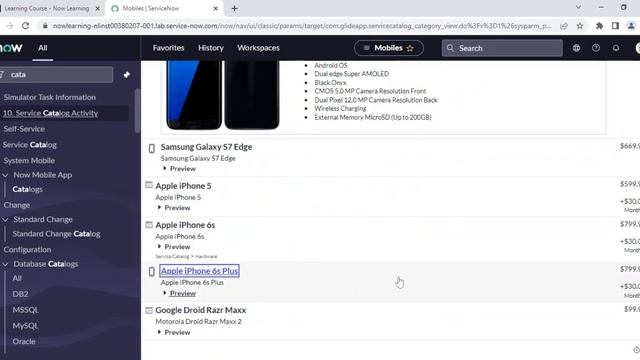Viewport: 640px width, 360px height.
Task: Click the Google Droid Razr Maxx item icon
Action: [x=149, y=310]
